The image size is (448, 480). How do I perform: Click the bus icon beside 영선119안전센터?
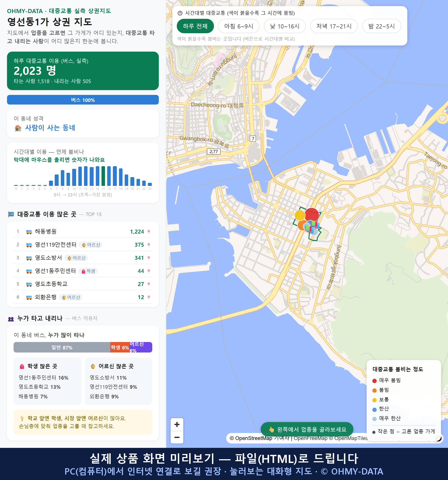(29, 245)
